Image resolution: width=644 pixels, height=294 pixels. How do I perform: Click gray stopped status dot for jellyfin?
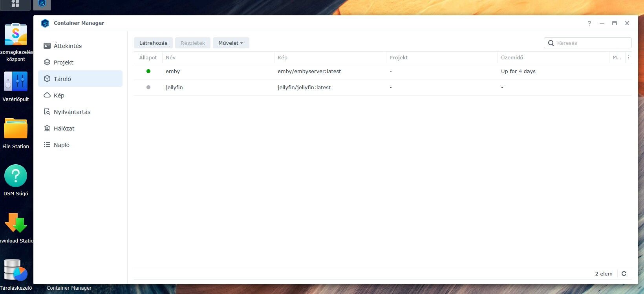(x=148, y=87)
